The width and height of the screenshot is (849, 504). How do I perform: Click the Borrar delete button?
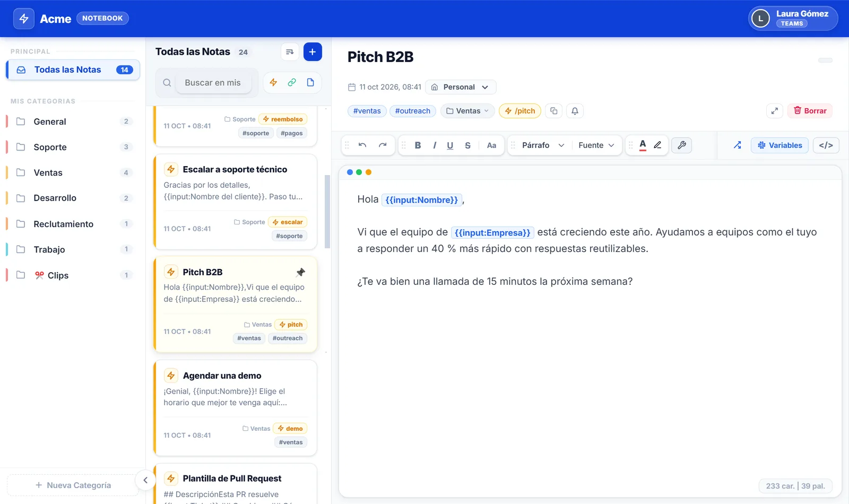click(810, 111)
